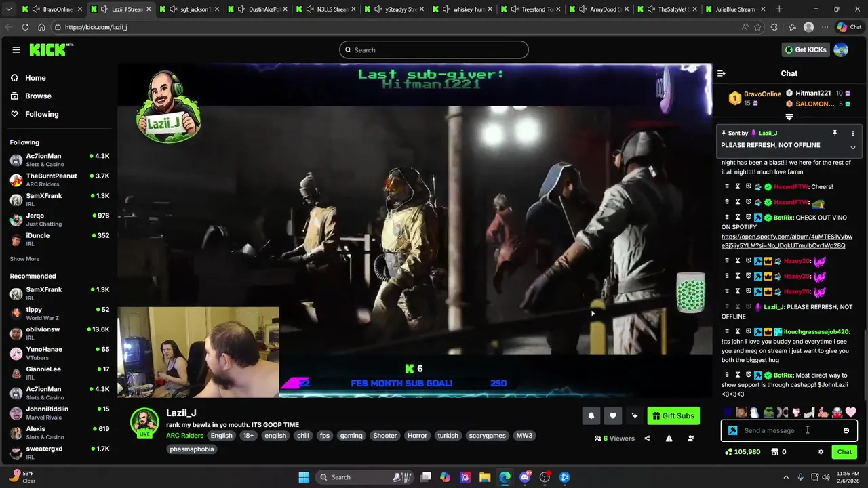Reload the page in browser
868x488 pixels.
tap(25, 27)
